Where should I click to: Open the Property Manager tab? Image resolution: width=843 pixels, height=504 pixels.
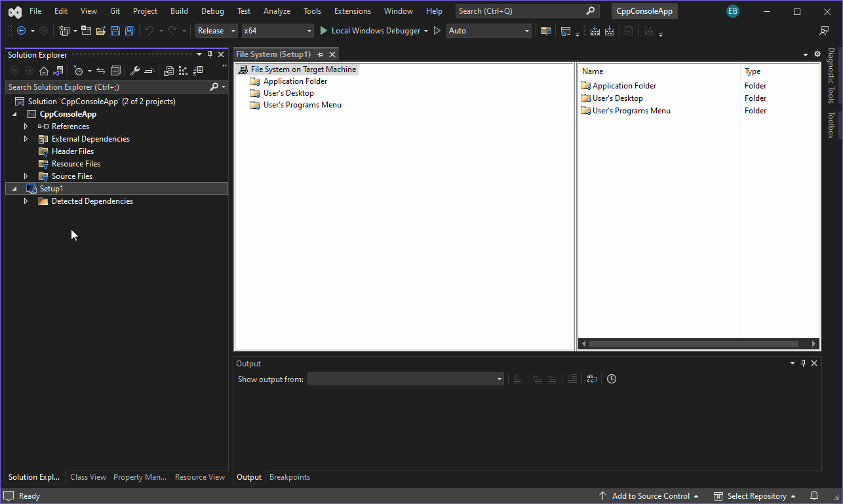pyautogui.click(x=140, y=477)
